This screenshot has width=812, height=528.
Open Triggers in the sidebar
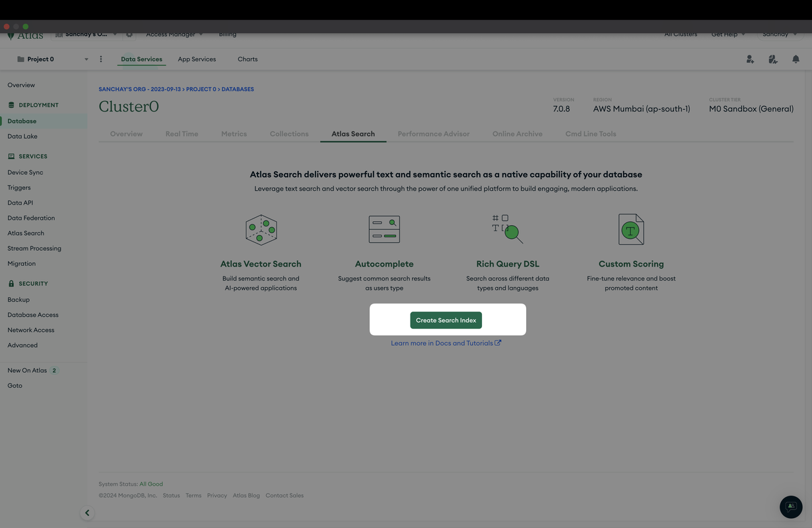pos(19,187)
